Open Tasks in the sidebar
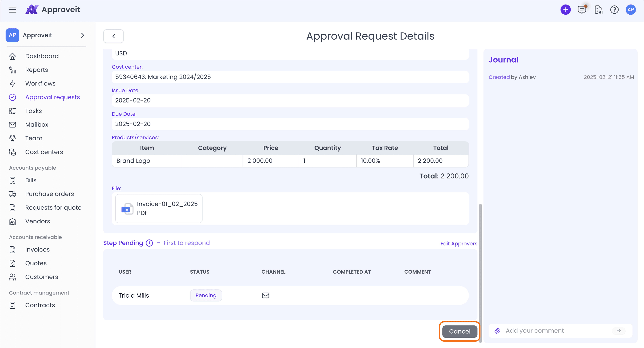Image resolution: width=644 pixels, height=348 pixels. [33, 111]
